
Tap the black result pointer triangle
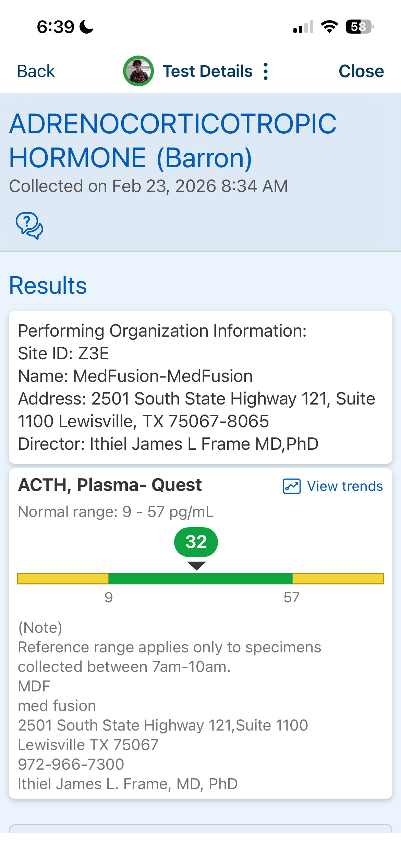pyautogui.click(x=196, y=565)
